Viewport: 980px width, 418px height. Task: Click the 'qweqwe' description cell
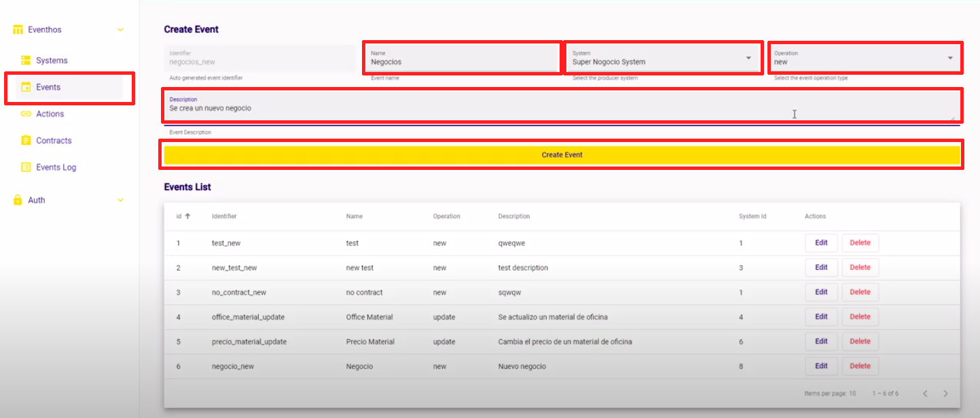[511, 243]
